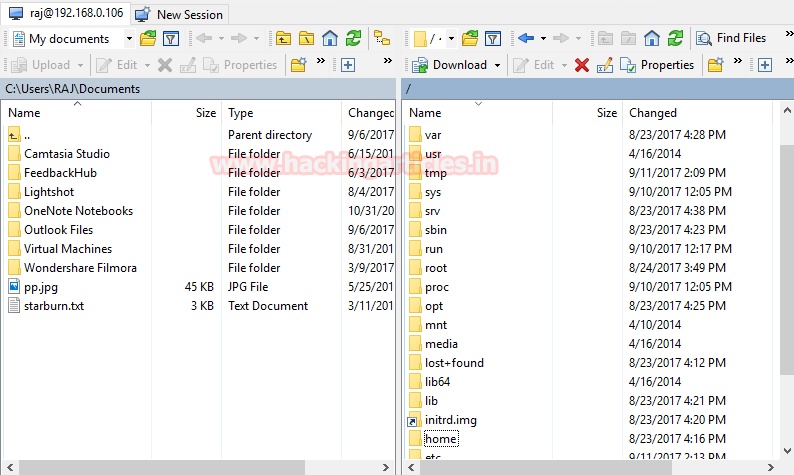The image size is (794, 475).
Task: Open the Download options dropdown arrow
Action: pyautogui.click(x=497, y=65)
